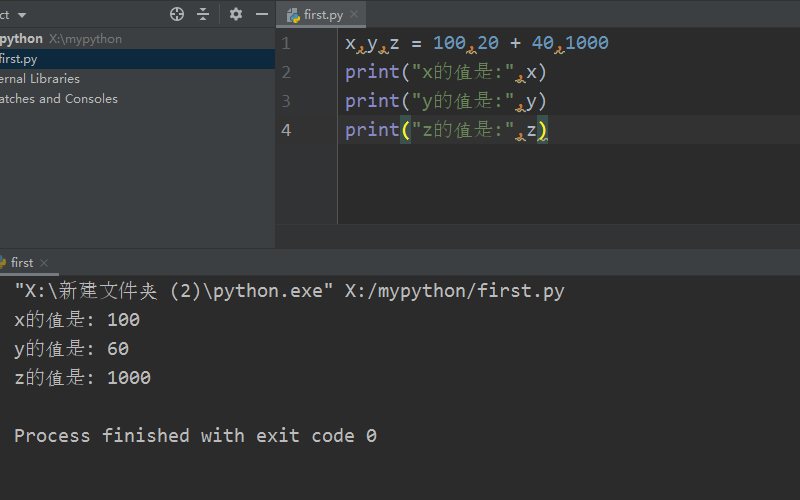Collapse all with the toolbar collapse icon
The height and width of the screenshot is (500, 800).
pyautogui.click(x=203, y=14)
